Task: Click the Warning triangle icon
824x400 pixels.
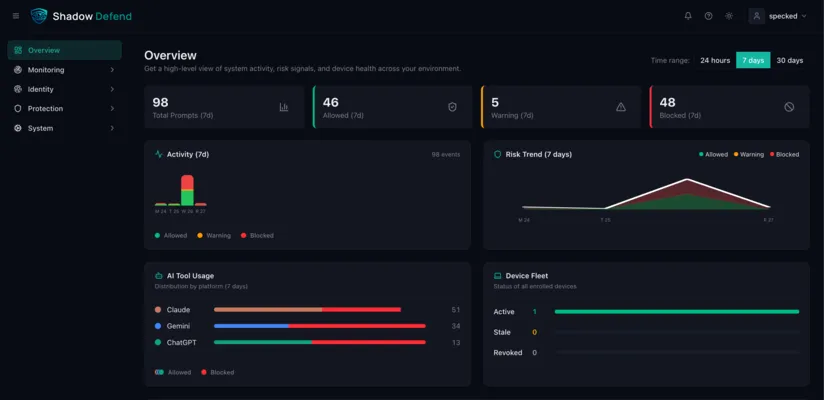Action: point(621,107)
